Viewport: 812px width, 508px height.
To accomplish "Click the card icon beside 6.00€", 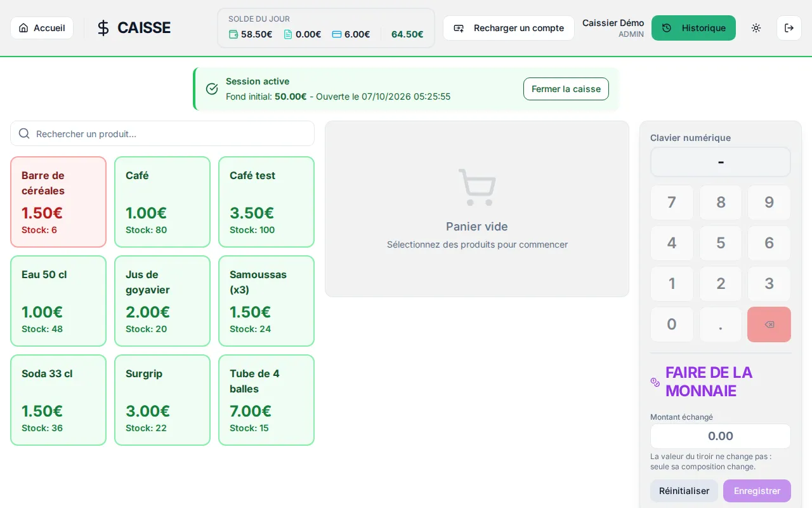I will pos(337,34).
